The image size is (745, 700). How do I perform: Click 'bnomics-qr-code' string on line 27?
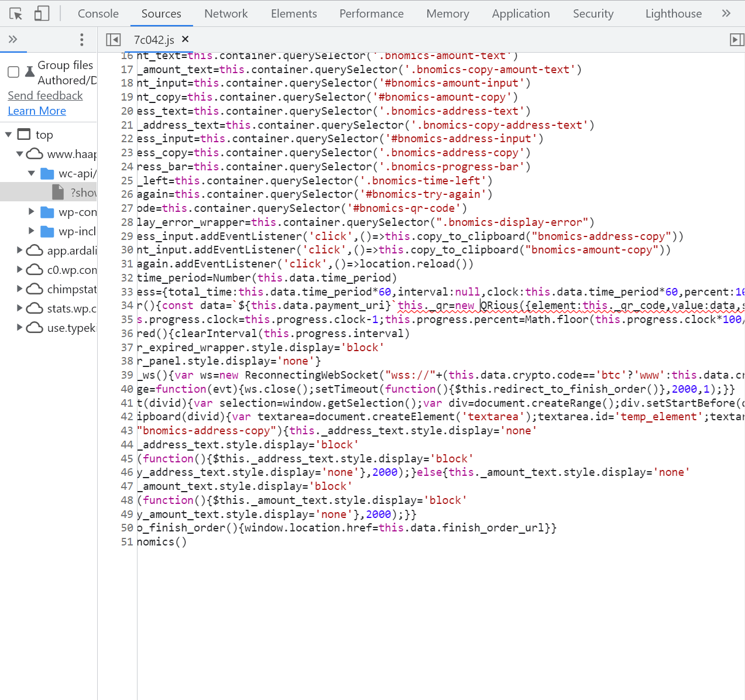(404, 208)
